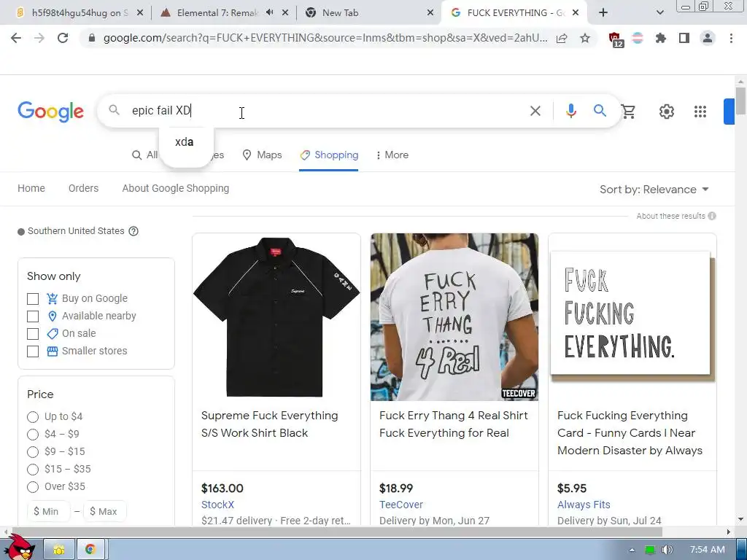Close the New Tab browser tab
The width and height of the screenshot is (747, 560).
tap(430, 13)
